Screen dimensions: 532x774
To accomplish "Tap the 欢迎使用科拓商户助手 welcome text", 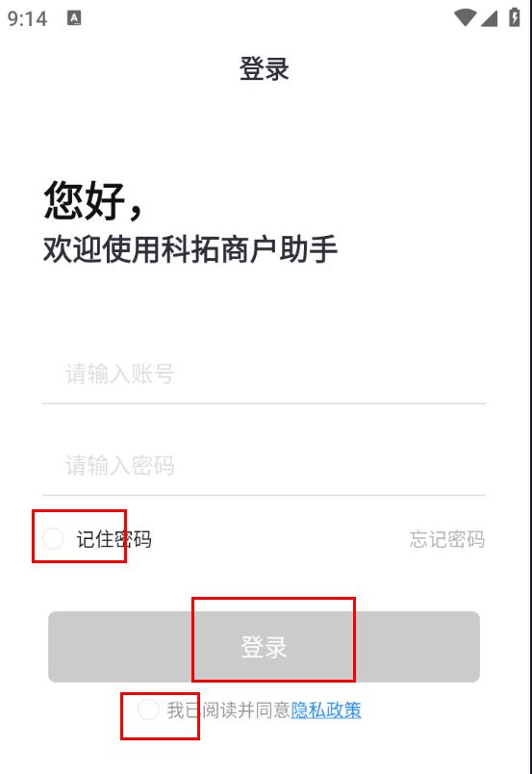I will (190, 248).
